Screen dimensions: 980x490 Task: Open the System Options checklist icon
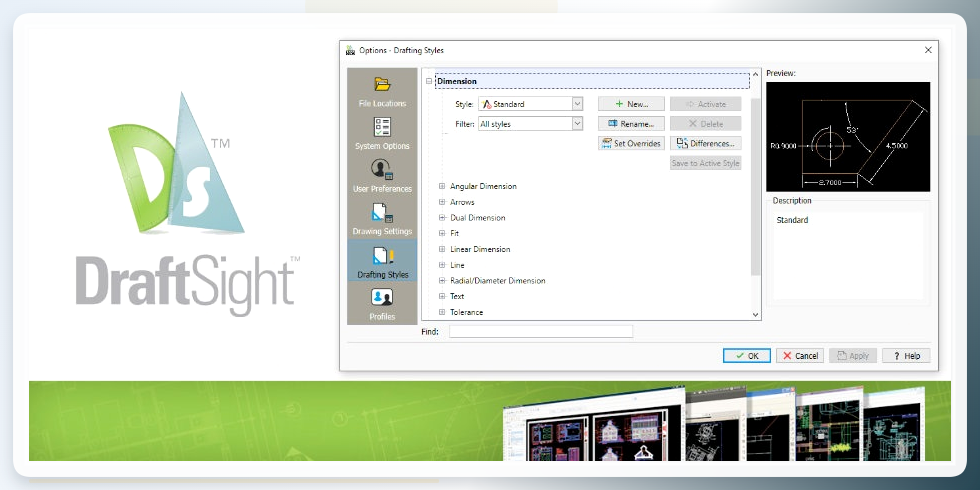(382, 127)
